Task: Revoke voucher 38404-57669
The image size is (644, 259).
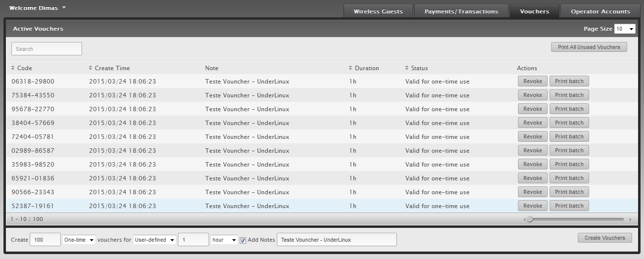Action: [x=533, y=123]
